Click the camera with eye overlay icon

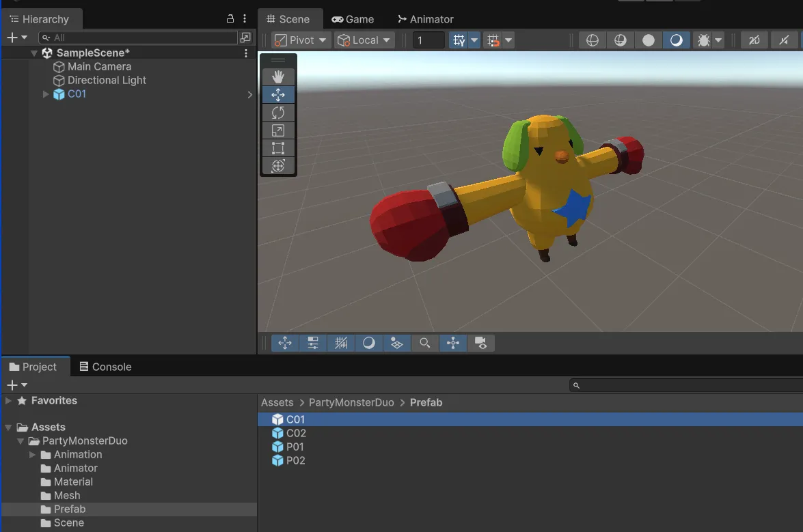tap(481, 343)
